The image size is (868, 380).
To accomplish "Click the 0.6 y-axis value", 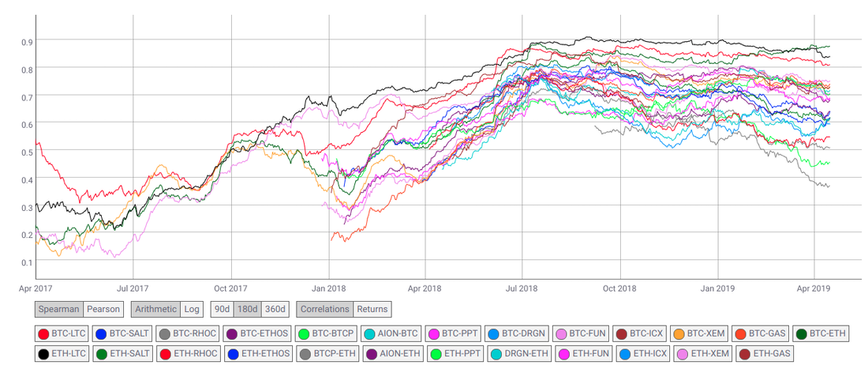I will (x=27, y=125).
